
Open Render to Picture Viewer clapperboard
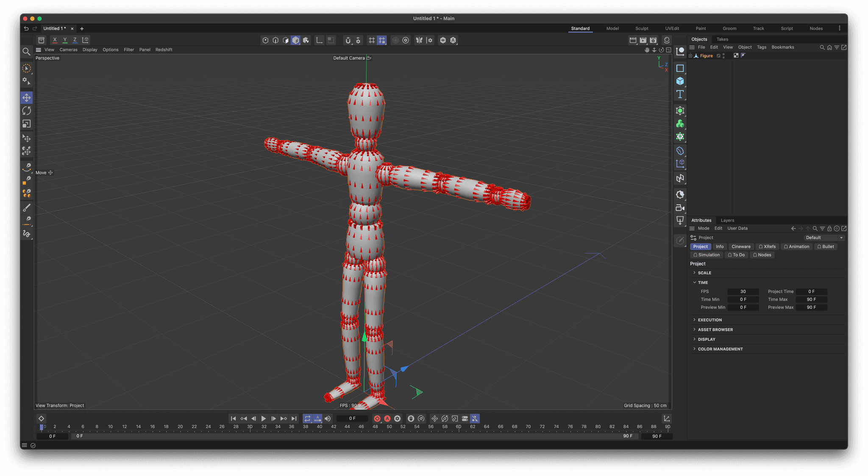point(643,40)
